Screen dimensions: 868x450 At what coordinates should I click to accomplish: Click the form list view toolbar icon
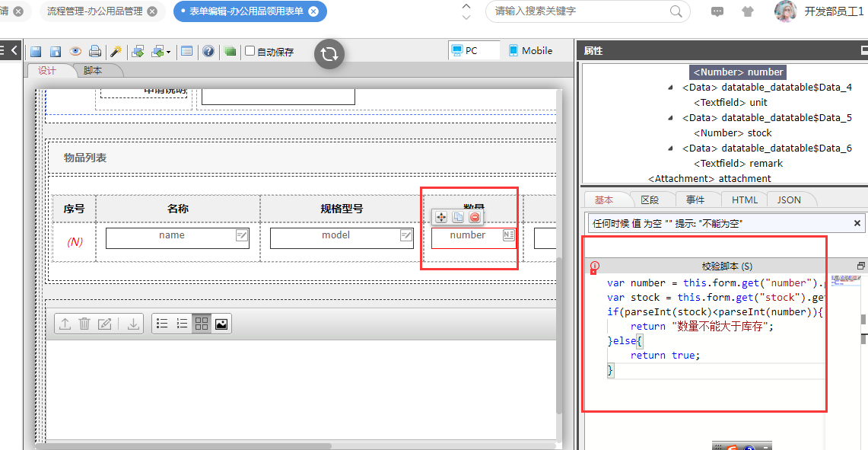coord(187,52)
